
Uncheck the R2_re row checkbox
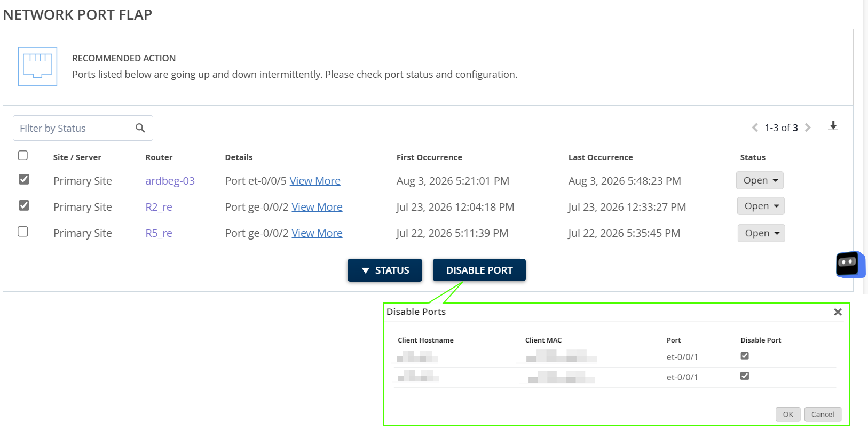(x=24, y=205)
